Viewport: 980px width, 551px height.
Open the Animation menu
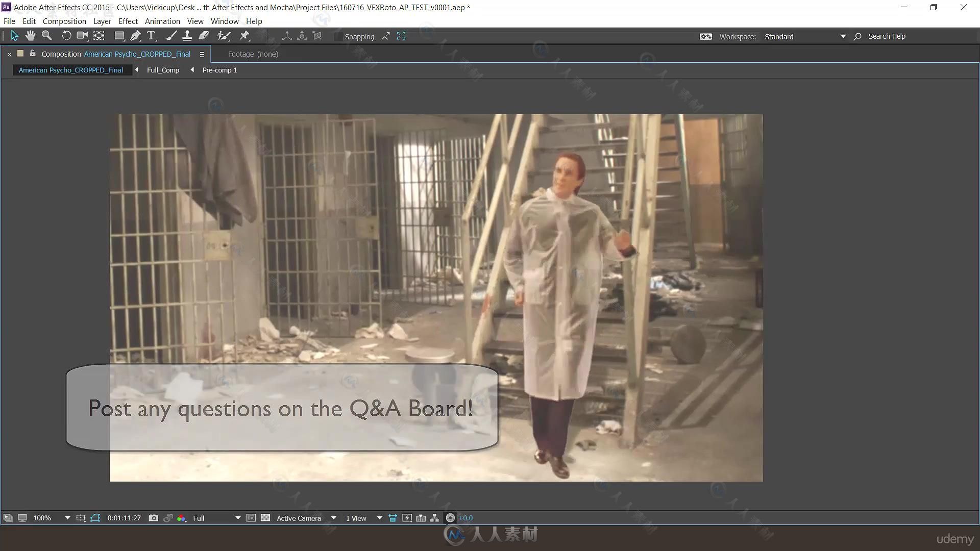pos(162,21)
